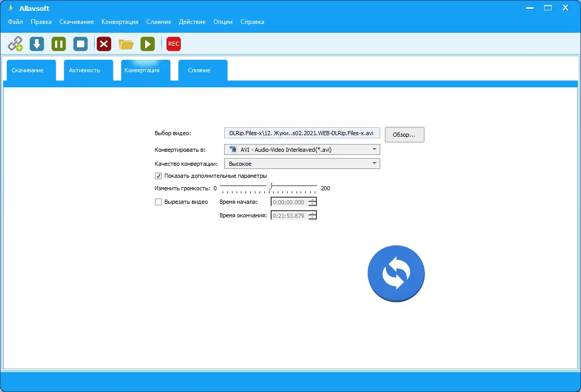Open the Скачивание menu
Screen dimensions: 581x392
(x=76, y=22)
